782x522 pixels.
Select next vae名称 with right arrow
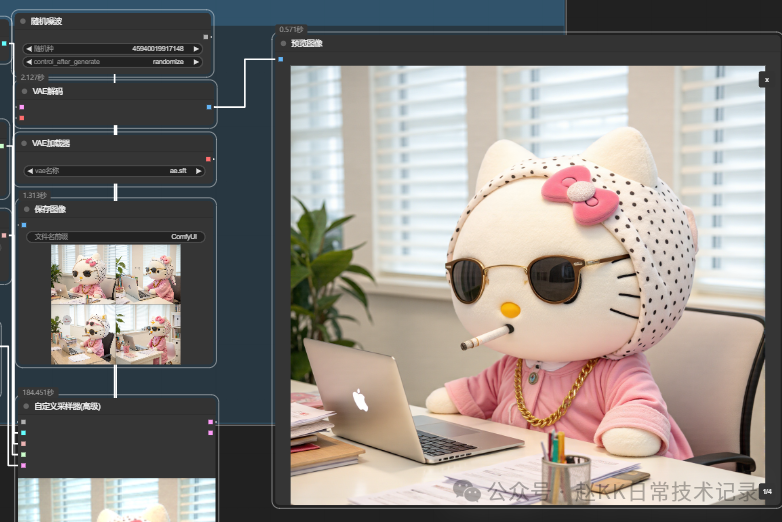pos(198,171)
